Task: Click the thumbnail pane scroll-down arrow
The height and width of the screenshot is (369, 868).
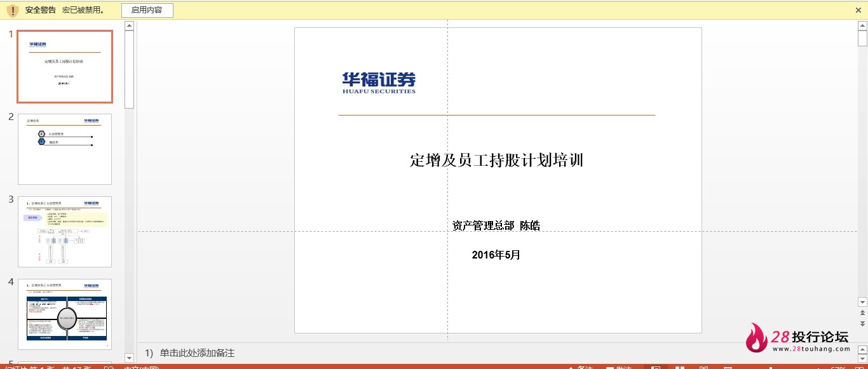Action: coord(129,358)
